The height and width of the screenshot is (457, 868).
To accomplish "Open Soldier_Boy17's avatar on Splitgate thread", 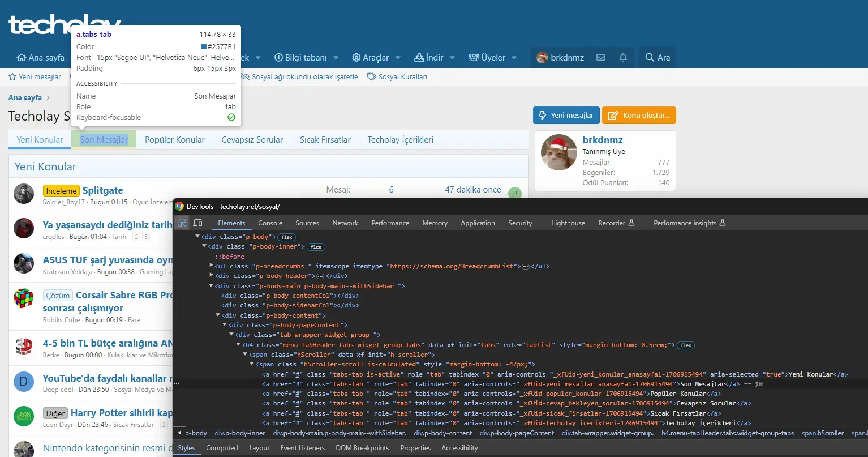I will pos(24,194).
